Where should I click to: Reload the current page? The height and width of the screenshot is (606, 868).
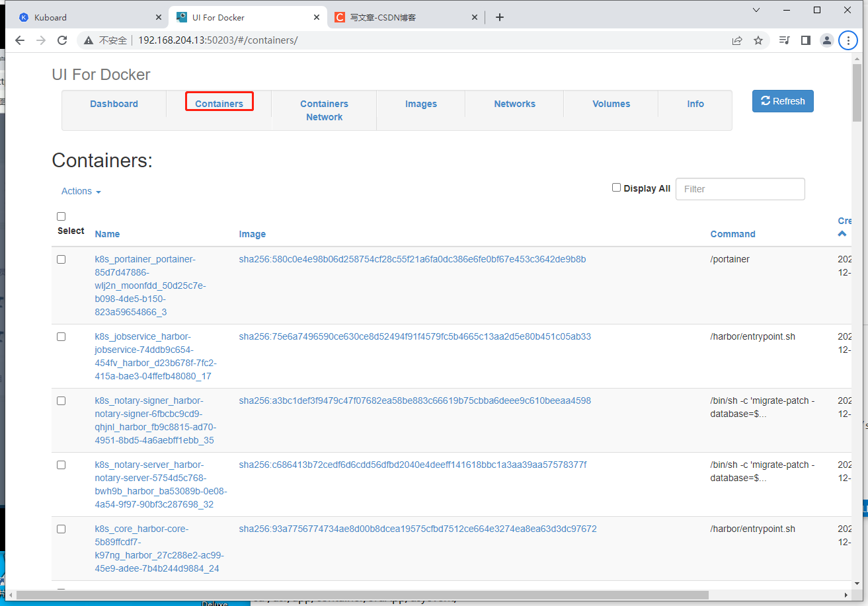coord(62,40)
